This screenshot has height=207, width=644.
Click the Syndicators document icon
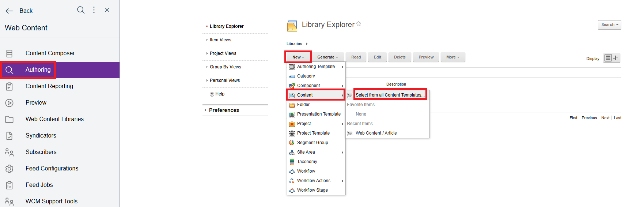tap(10, 136)
